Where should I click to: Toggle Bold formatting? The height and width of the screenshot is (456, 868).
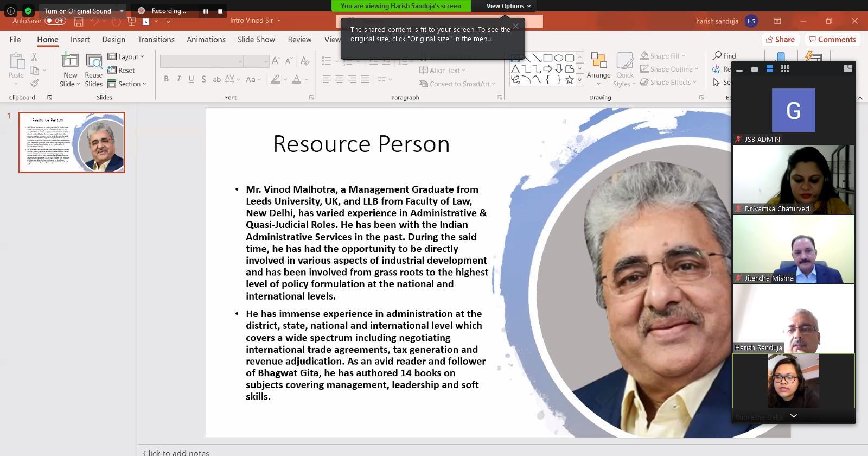(166, 79)
